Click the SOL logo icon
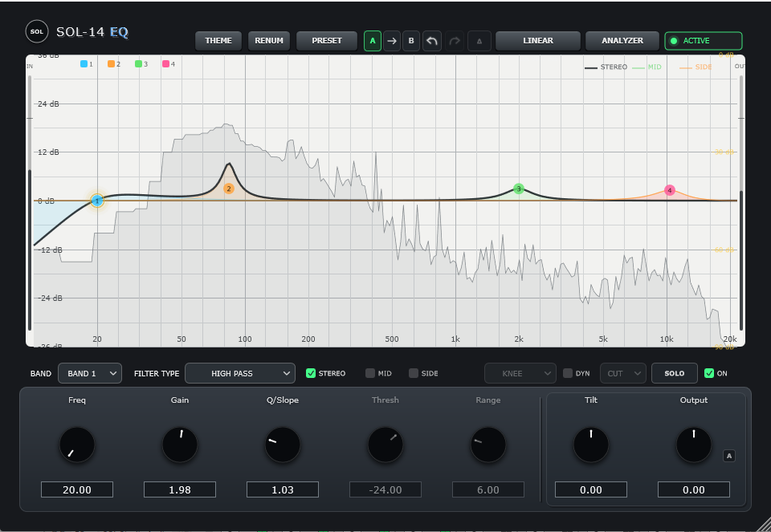Viewport: 771px width, 532px height. click(37, 32)
